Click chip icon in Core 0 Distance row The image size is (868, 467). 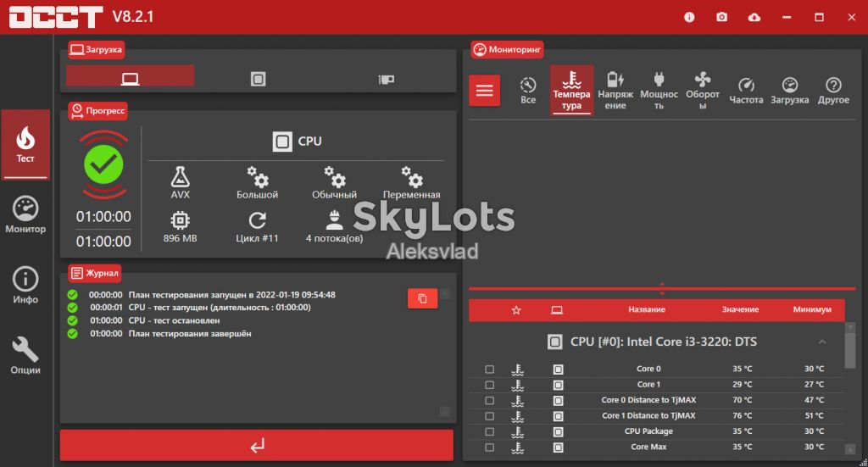pos(558,400)
